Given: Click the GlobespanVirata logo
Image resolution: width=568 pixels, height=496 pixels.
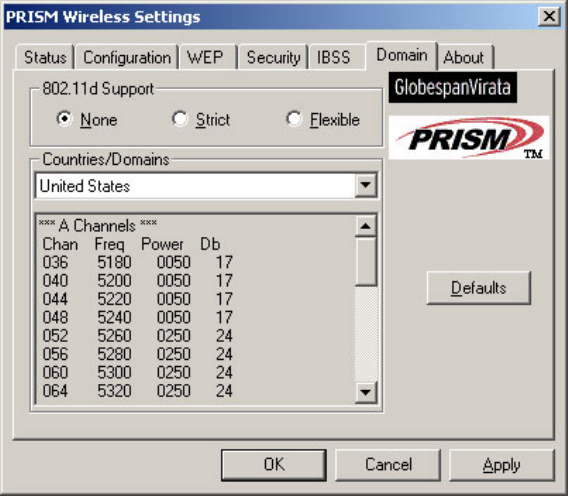Looking at the screenshot, I should pyautogui.click(x=452, y=87).
